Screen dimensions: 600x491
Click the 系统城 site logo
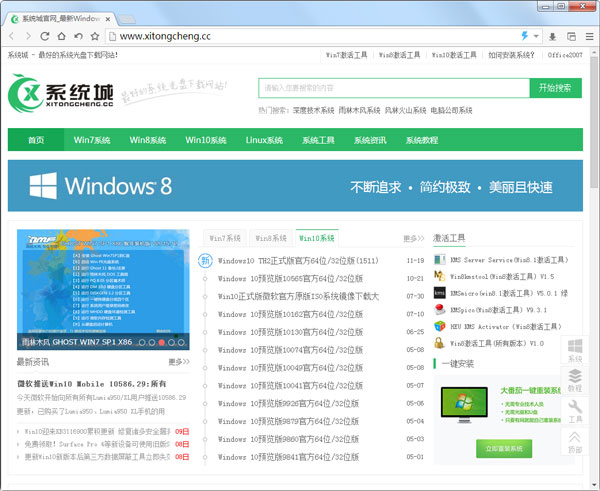coord(60,93)
